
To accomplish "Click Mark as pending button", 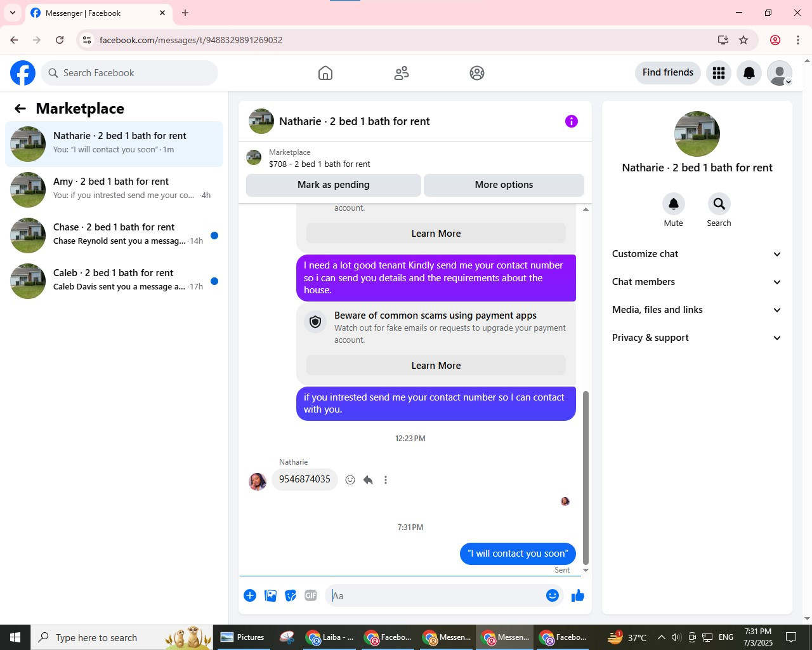I will click(x=334, y=185).
